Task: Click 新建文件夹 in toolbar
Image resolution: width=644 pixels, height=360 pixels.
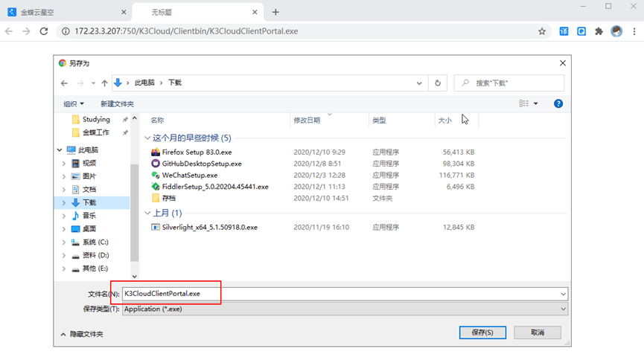Action: (x=117, y=104)
